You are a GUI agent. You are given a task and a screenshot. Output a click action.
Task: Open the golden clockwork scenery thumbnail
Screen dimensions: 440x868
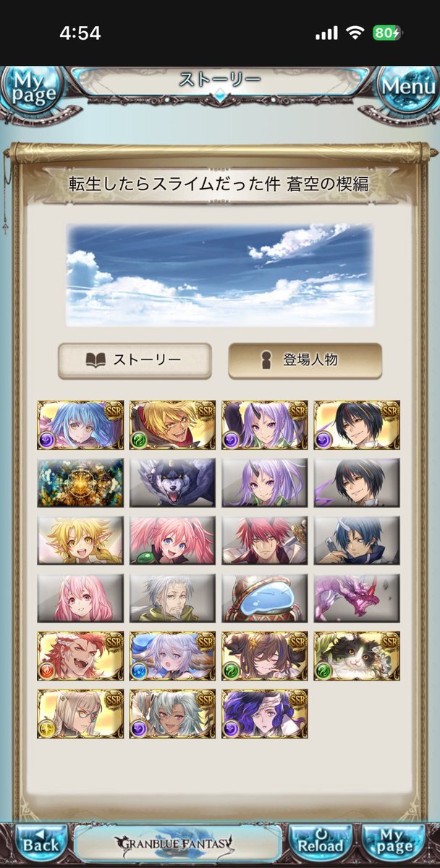pos(80,482)
